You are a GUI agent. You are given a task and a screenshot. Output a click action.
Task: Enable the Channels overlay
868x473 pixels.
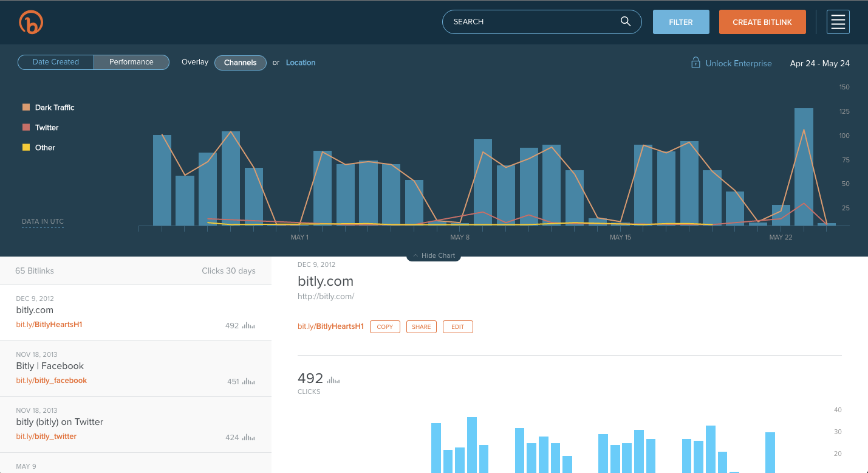click(241, 63)
